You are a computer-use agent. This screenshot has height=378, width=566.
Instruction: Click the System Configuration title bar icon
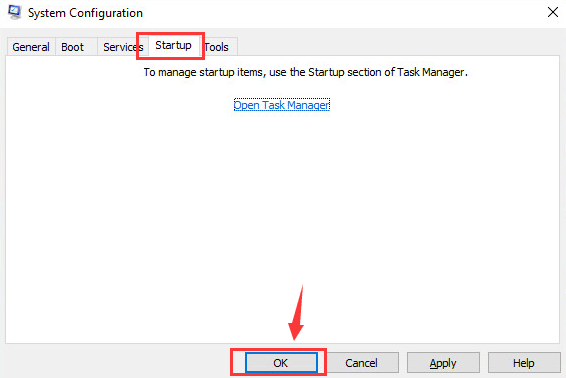pos(14,12)
